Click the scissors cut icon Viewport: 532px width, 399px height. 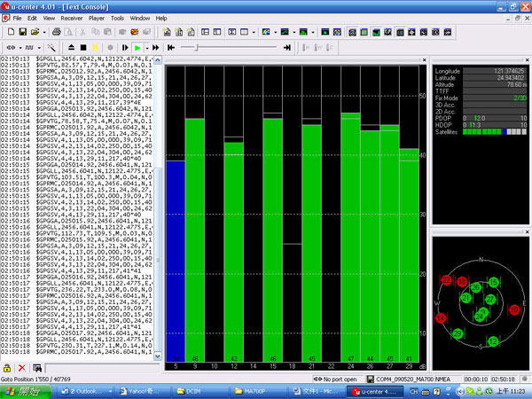coord(82,32)
